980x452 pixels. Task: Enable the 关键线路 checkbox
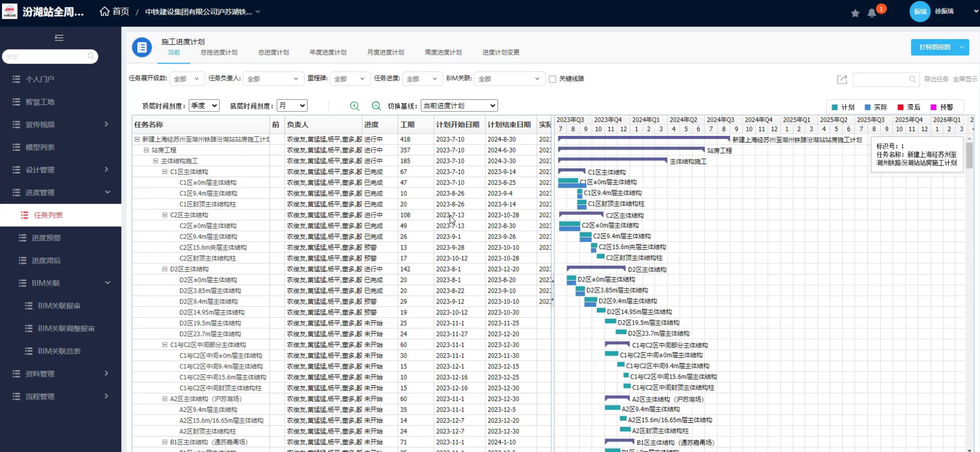552,79
